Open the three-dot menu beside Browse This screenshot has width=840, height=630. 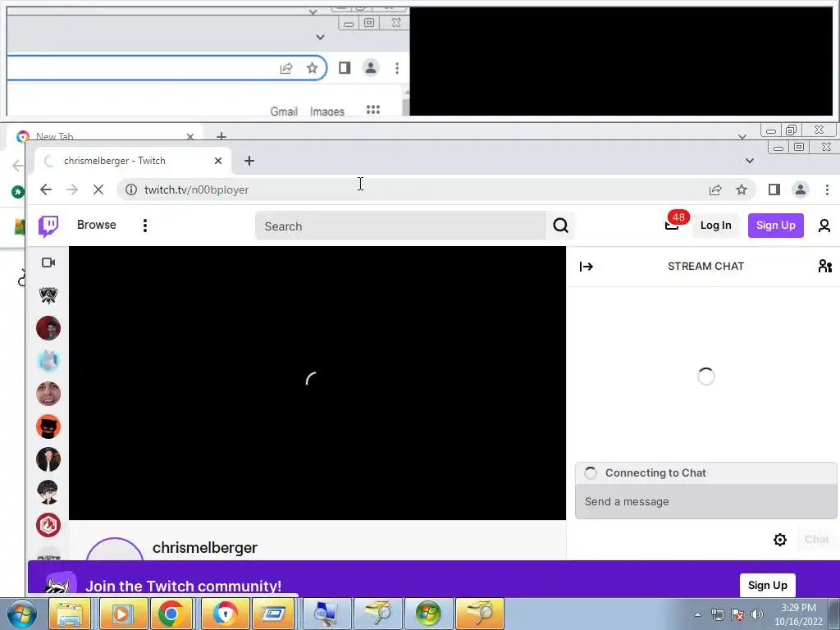[x=144, y=226]
